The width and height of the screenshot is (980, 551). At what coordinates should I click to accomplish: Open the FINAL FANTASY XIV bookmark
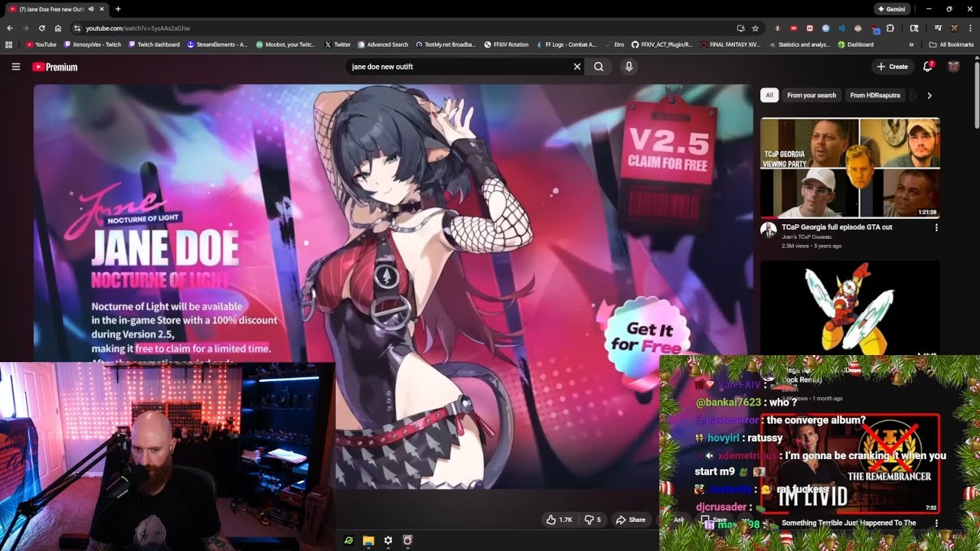730,44
